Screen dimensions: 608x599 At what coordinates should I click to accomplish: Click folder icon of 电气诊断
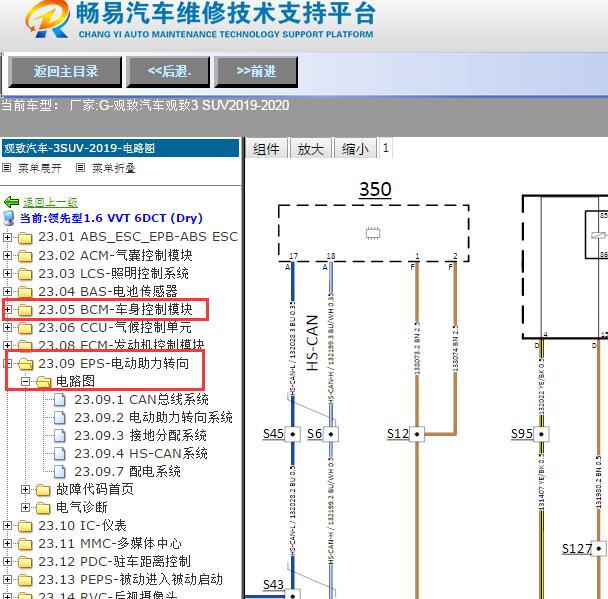click(x=43, y=508)
